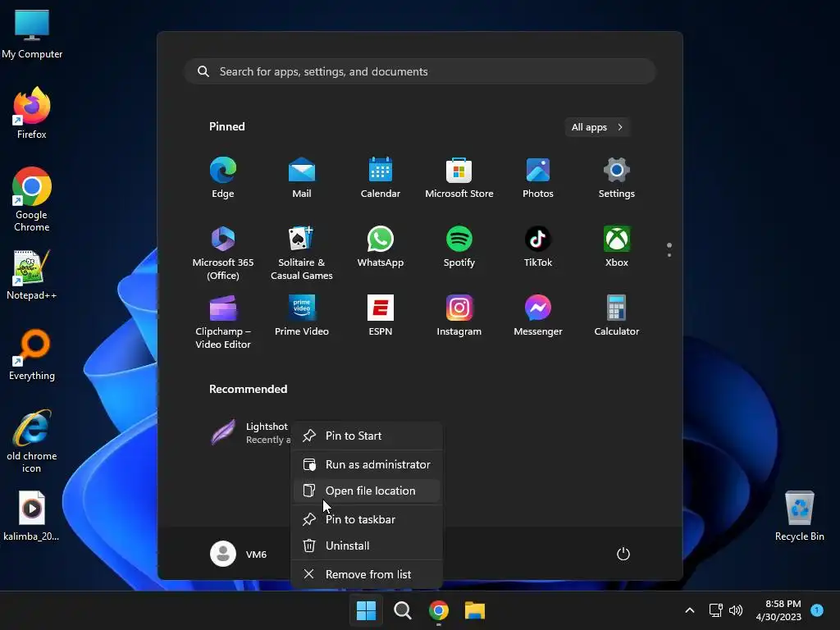Open Microsoft 365 (Office)
Viewport: 840px width, 630px height.
coord(223,253)
